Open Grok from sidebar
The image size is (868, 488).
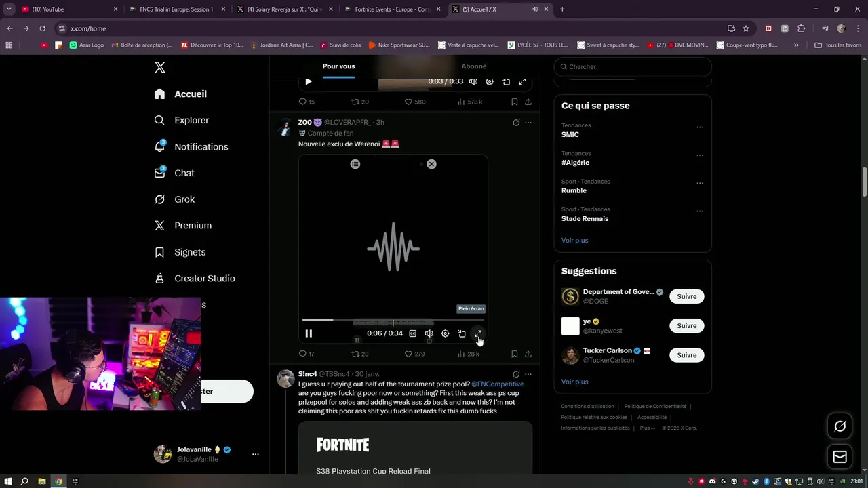[x=174, y=199]
